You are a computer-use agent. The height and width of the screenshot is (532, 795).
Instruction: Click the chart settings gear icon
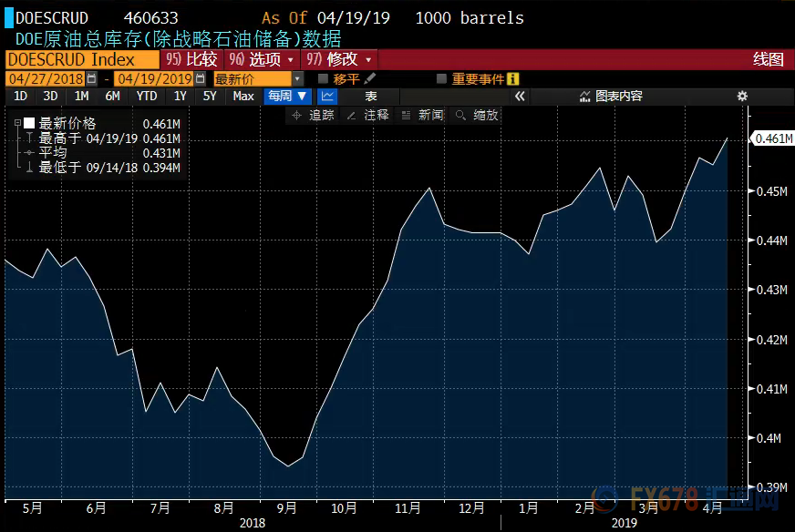point(742,96)
